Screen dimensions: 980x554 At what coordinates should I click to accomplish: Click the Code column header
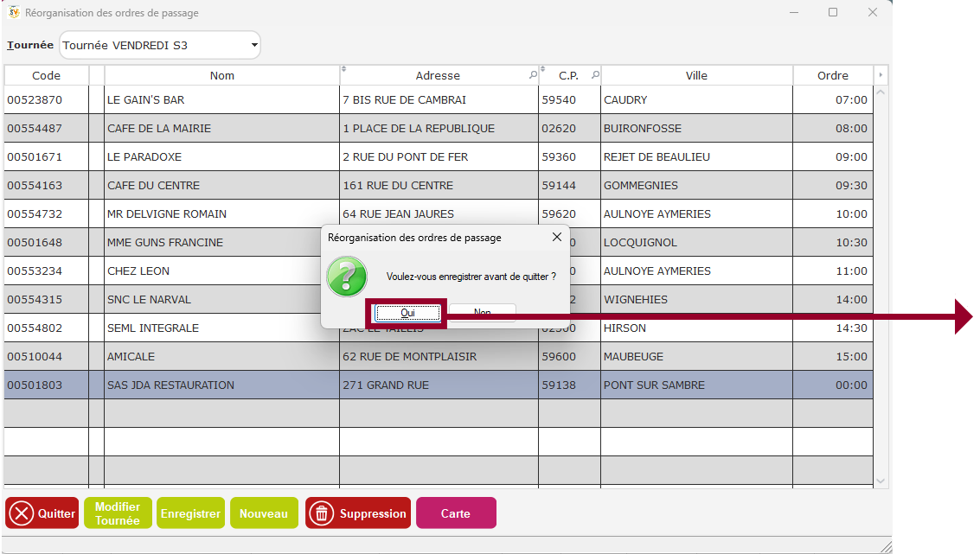[46, 75]
